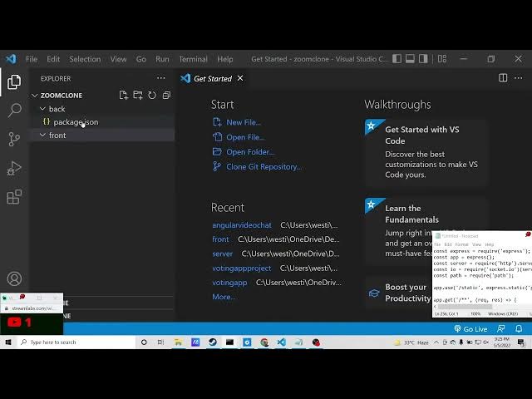Click the VS Code taskbar icon
This screenshot has height=399, width=532.
point(281,342)
